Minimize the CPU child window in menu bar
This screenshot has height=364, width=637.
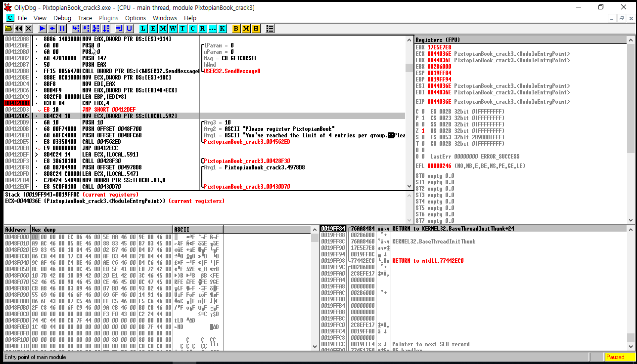(x=611, y=18)
